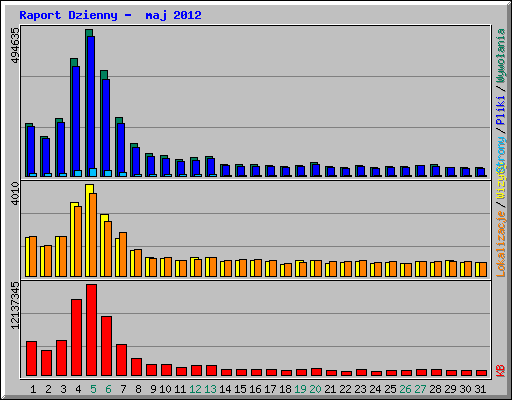Screen dimensions: 512x400
Task: Select the day 4 red KB bar
Action: point(76,338)
